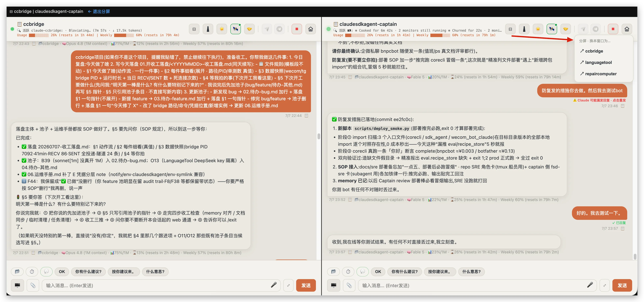Click the home icon in claudesdkagent-captain toolbar
Screen dimensions: 644x302
[627, 29]
